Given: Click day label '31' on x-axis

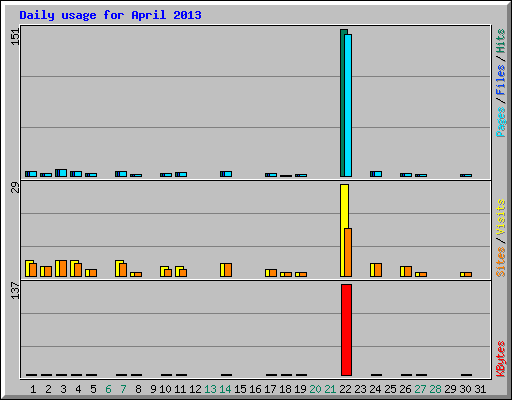Looking at the screenshot, I should click(x=480, y=389).
